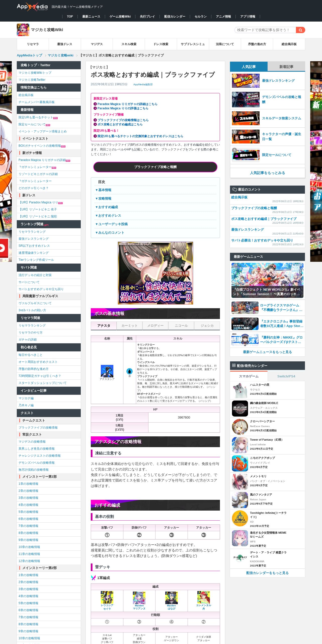322x644 pixels.
Task: Switch to スマホゲーム calendar tab
Action: 249,376
